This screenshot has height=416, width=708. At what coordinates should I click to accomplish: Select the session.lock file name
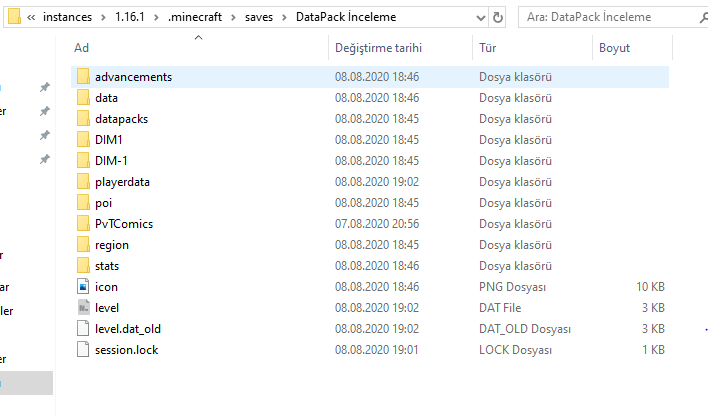click(x=126, y=350)
